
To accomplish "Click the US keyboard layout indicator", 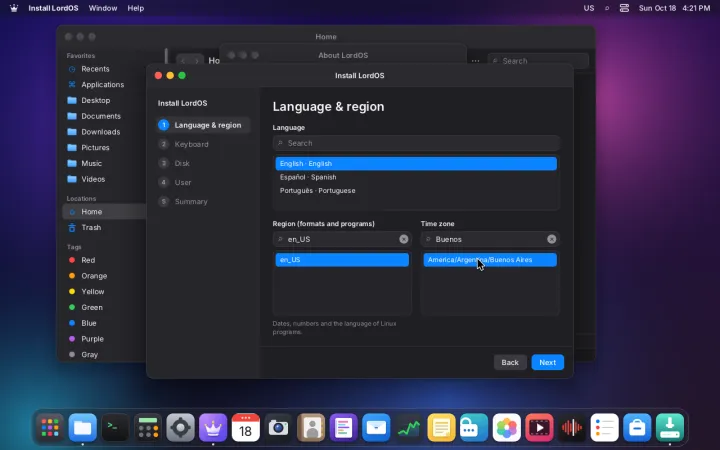I will (x=589, y=8).
